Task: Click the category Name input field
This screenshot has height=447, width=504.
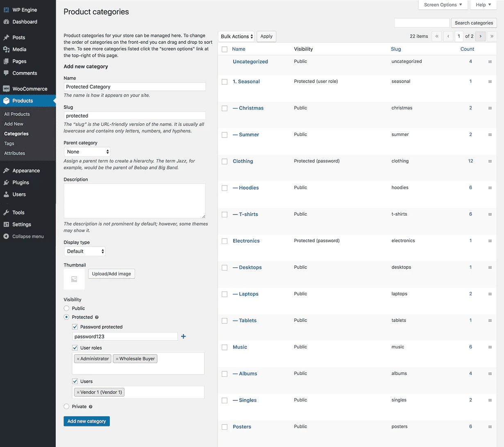Action: click(135, 87)
